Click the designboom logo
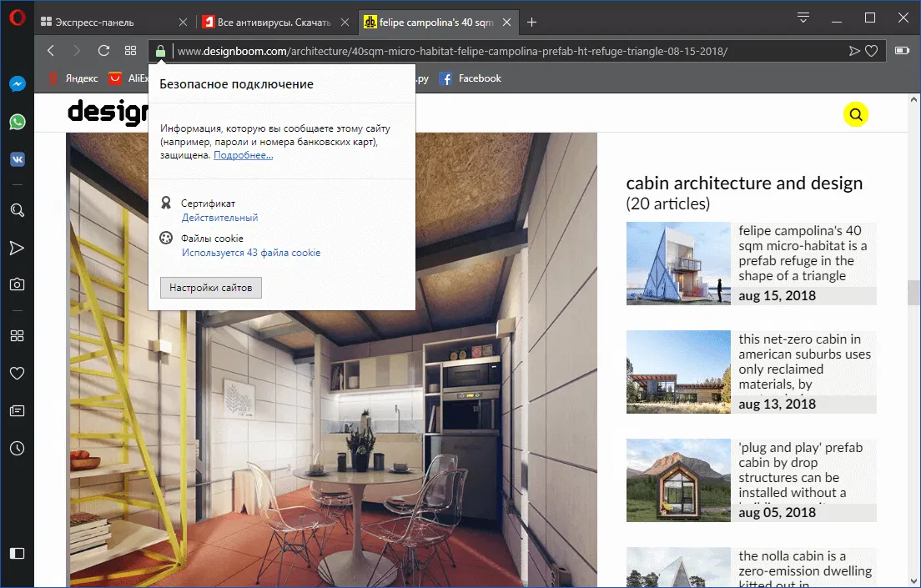 coord(108,112)
